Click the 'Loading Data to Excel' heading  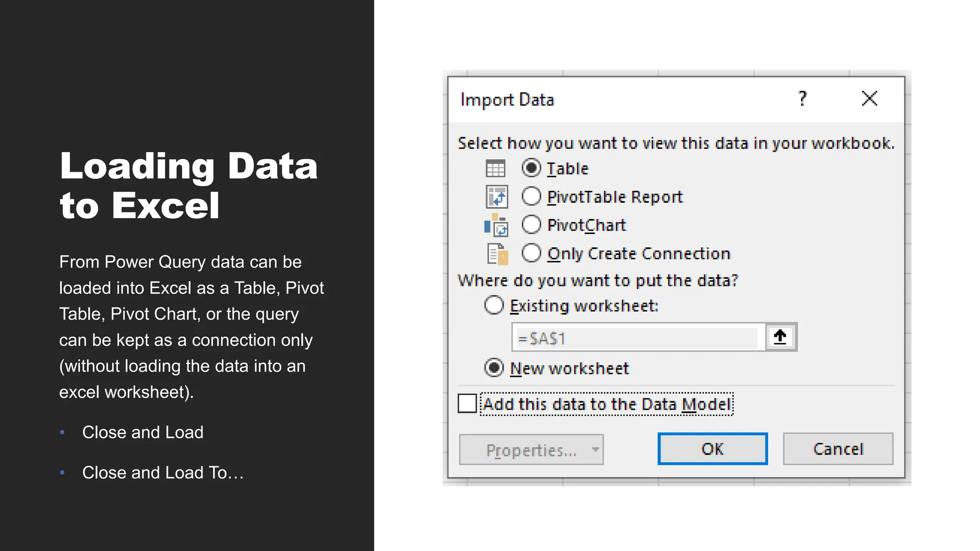pyautogui.click(x=189, y=186)
